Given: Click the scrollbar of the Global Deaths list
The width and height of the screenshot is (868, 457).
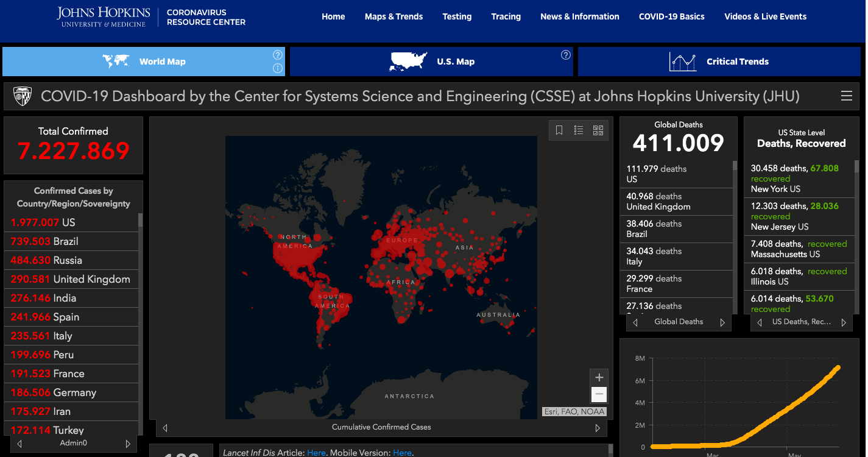Looking at the screenshot, I should pos(735,166).
